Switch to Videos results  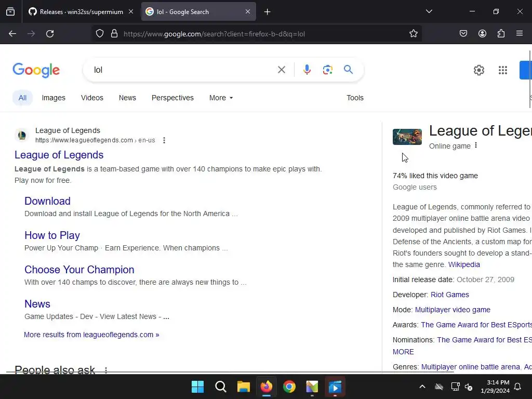point(92,98)
